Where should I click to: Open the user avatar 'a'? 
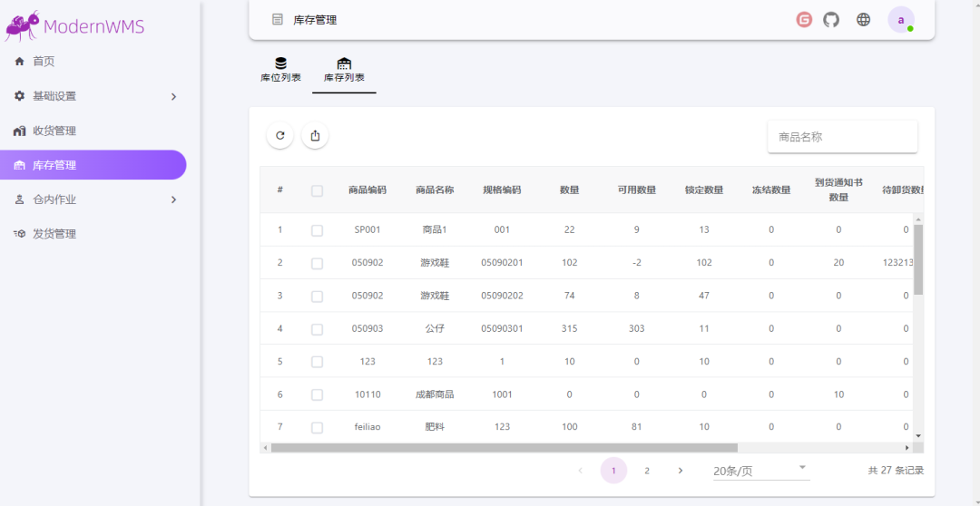click(x=901, y=20)
